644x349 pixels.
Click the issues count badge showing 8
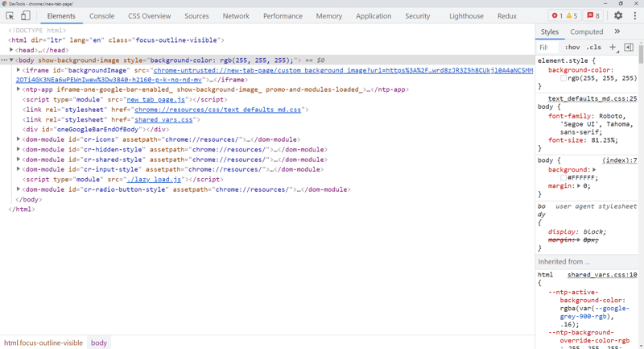[593, 15]
